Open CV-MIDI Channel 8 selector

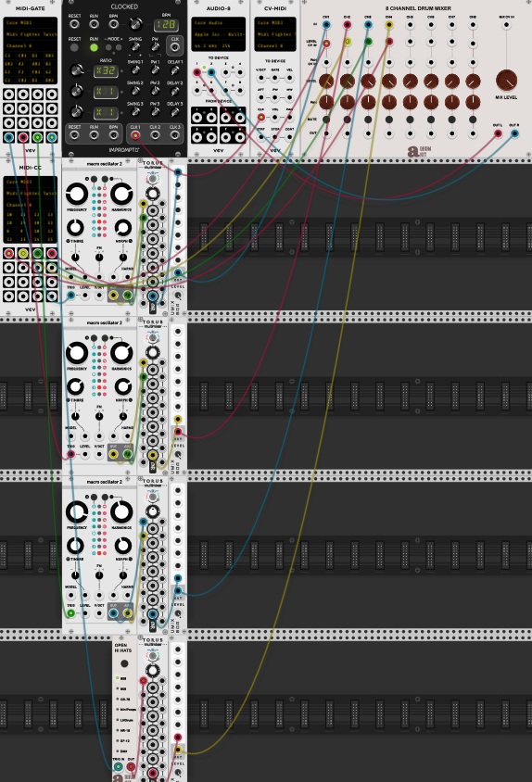[x=275, y=45]
